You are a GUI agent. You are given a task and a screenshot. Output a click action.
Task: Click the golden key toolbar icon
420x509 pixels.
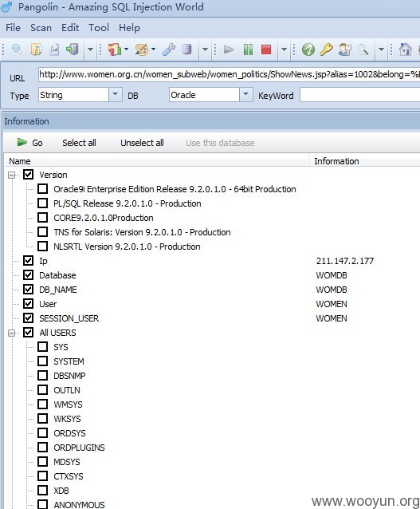tap(326, 49)
